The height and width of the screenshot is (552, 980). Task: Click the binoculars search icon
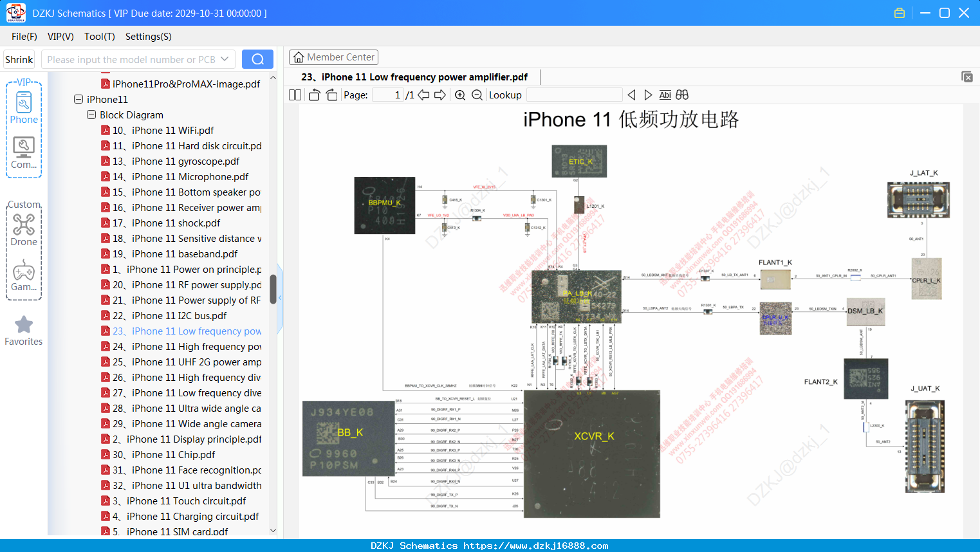coord(682,95)
